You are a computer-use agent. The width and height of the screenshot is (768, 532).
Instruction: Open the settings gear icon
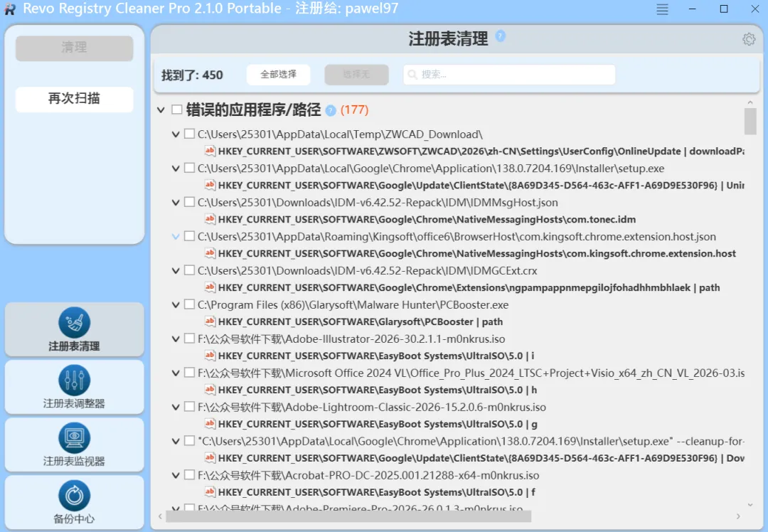[749, 39]
